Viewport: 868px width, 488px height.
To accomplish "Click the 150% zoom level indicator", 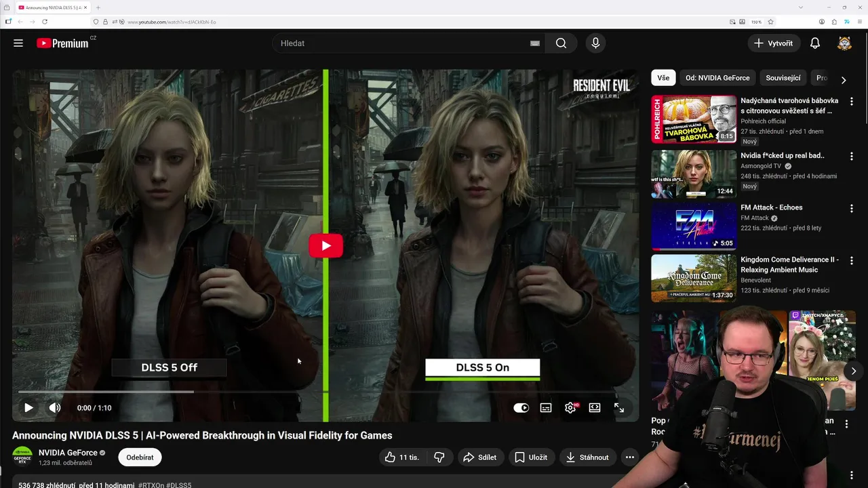I will pyautogui.click(x=756, y=22).
